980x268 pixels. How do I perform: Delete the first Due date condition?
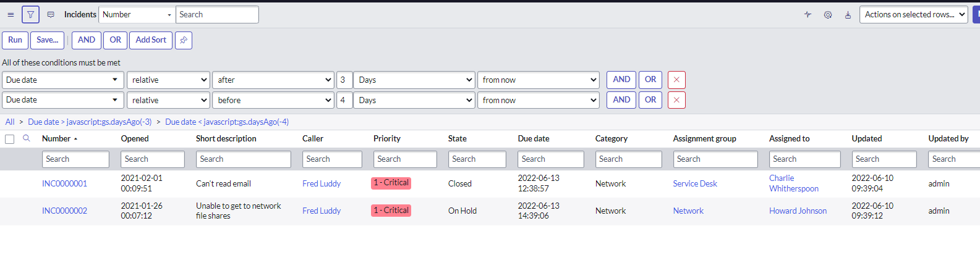pos(676,80)
